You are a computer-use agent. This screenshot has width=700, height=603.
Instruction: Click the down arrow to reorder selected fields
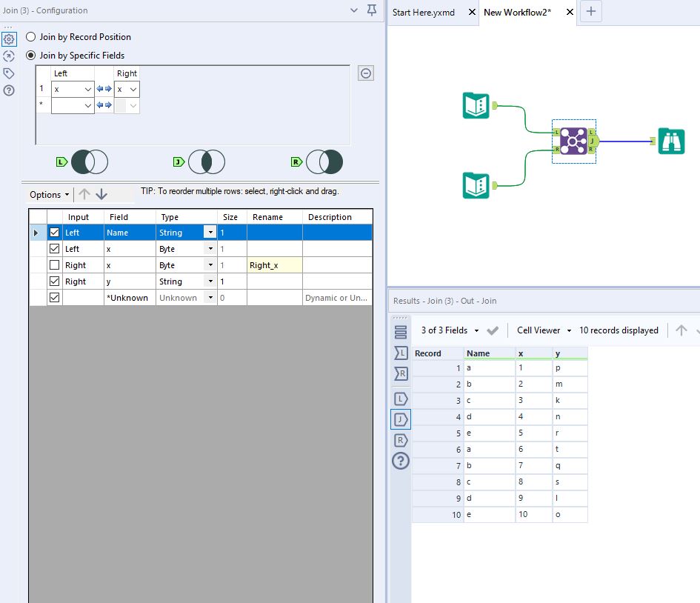pyautogui.click(x=101, y=194)
